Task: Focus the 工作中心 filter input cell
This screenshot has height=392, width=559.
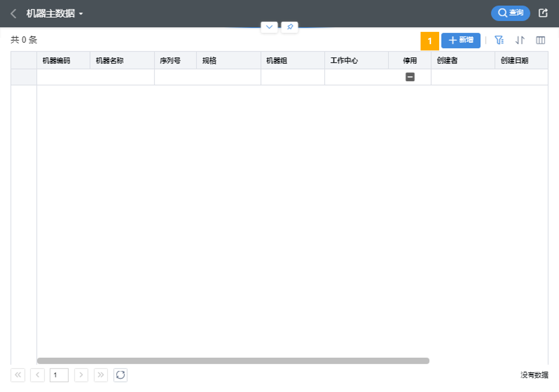Action: point(357,77)
